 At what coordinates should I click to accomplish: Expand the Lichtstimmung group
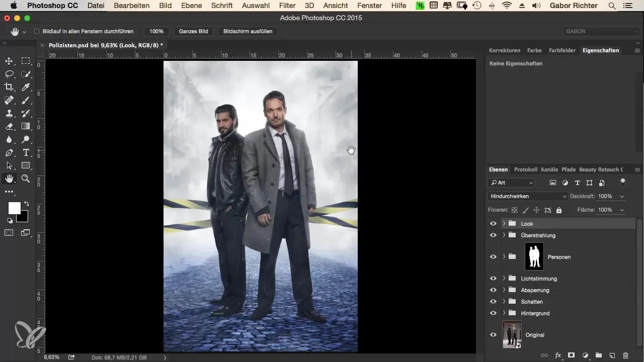tap(504, 279)
